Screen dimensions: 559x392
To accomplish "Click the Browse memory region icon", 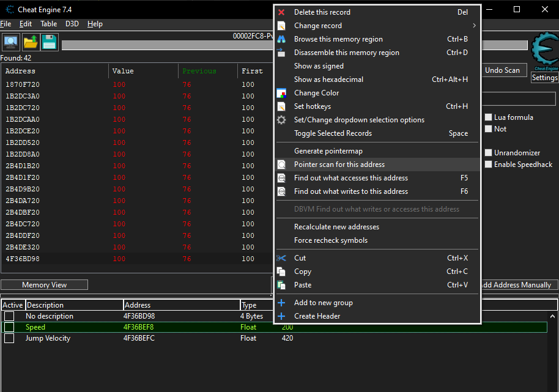I will tap(281, 39).
